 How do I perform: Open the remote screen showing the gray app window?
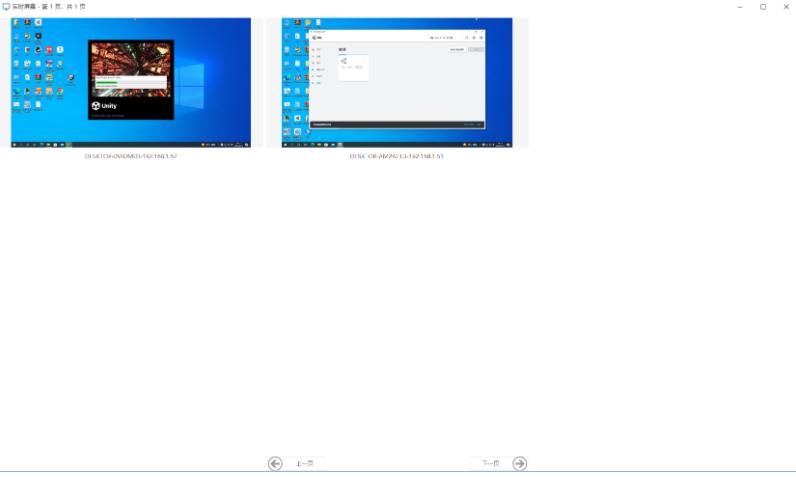(397, 83)
